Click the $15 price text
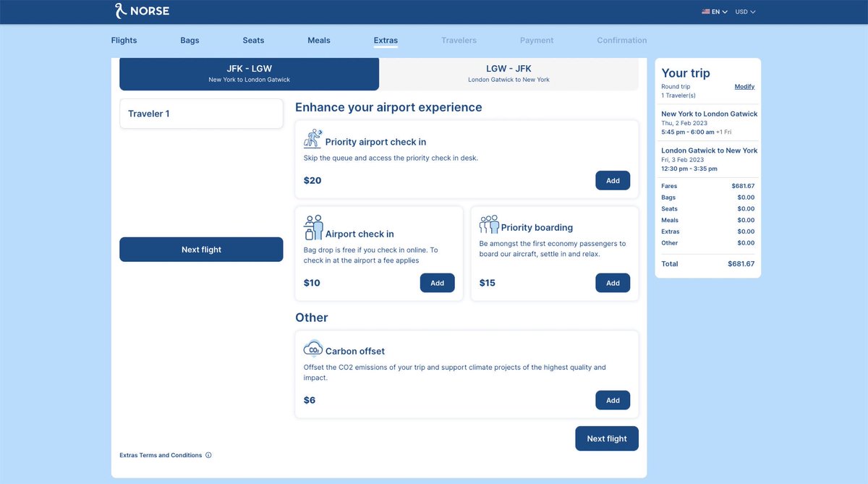The image size is (868, 484). tap(488, 283)
